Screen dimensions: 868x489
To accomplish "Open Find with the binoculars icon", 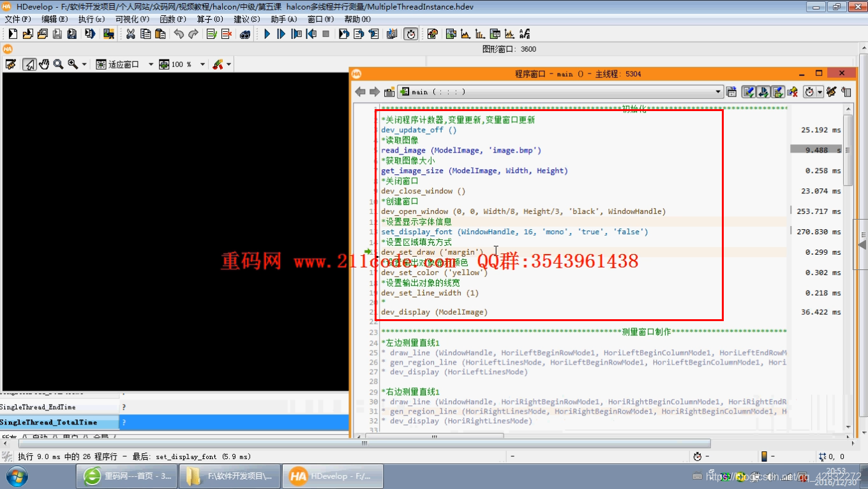I will click(245, 33).
